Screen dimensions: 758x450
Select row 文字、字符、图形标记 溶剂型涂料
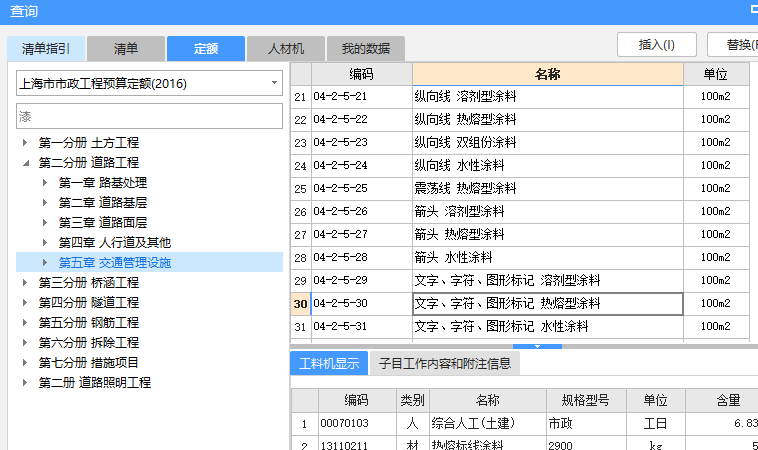548,280
